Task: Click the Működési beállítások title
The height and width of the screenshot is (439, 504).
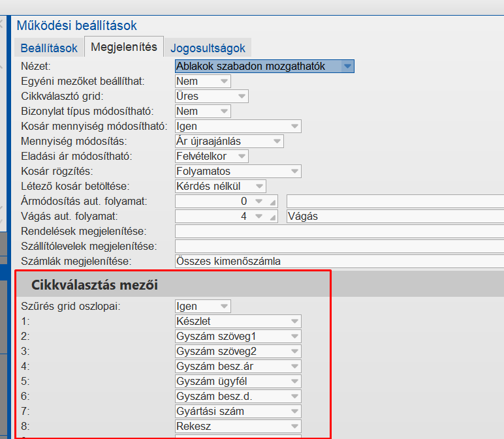Action: pyautogui.click(x=77, y=25)
